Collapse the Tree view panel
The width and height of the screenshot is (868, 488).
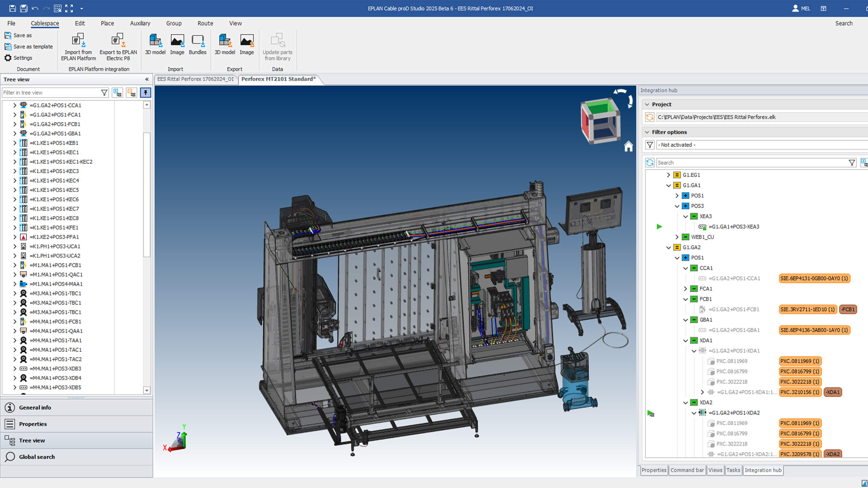(x=147, y=80)
